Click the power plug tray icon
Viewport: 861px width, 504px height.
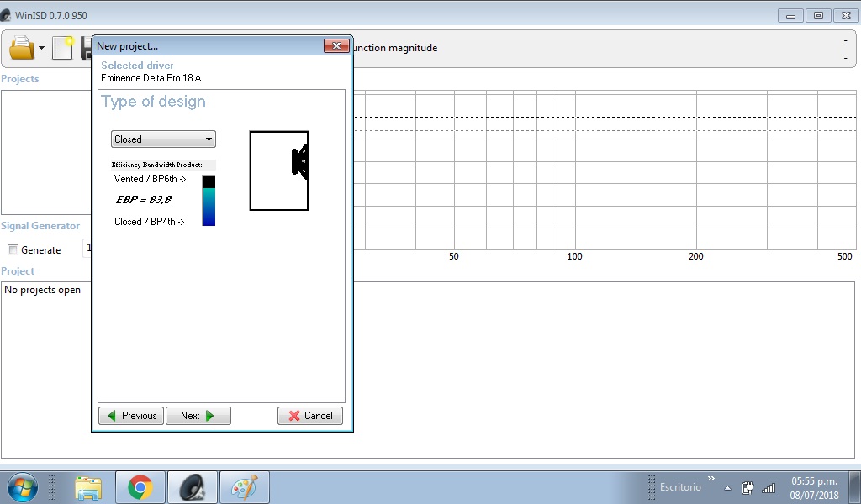point(747,487)
